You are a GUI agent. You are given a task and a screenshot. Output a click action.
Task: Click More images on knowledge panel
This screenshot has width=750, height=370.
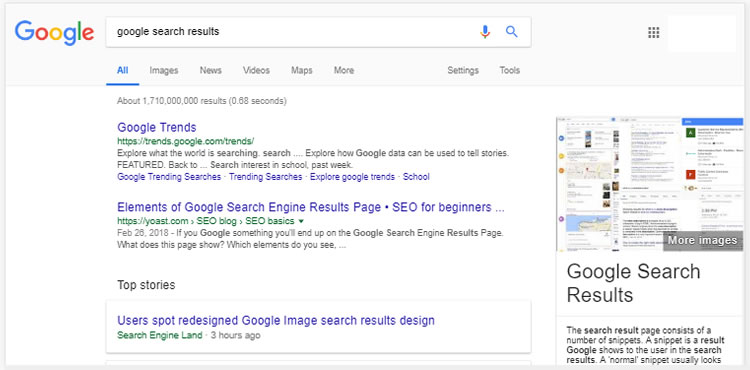point(702,240)
